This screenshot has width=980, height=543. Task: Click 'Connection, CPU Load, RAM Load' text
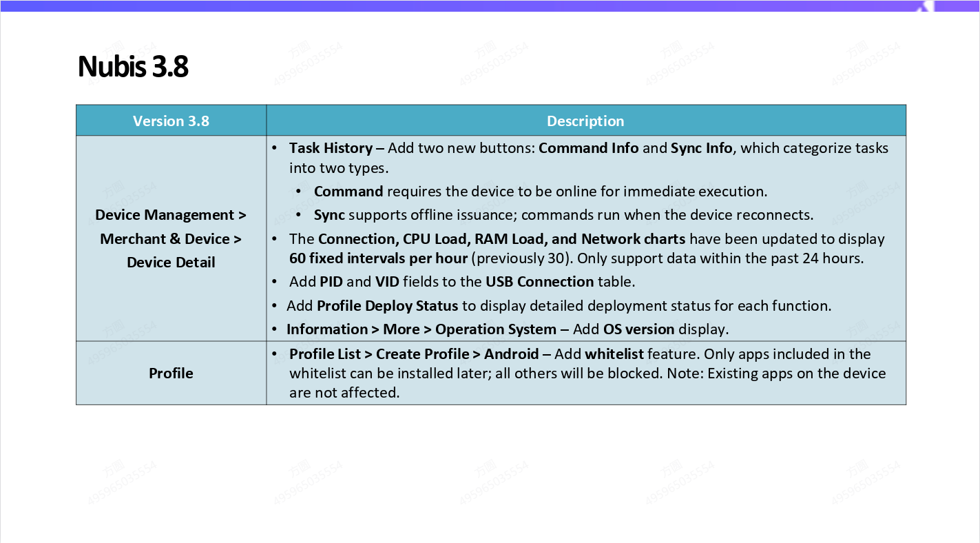click(430, 238)
